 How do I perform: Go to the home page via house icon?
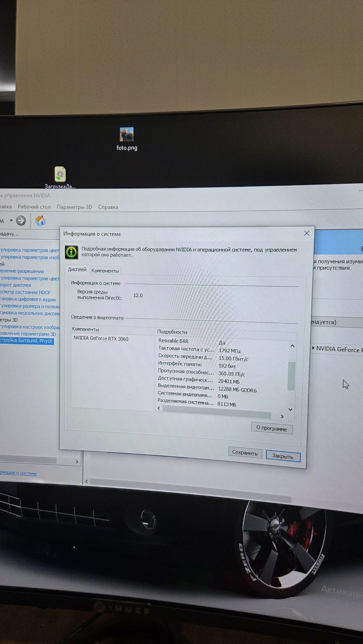(40, 221)
